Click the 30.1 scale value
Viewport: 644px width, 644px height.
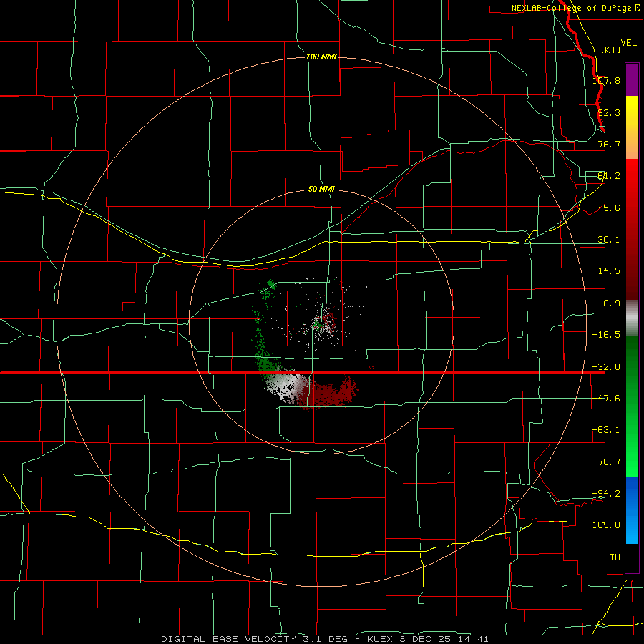609,240
